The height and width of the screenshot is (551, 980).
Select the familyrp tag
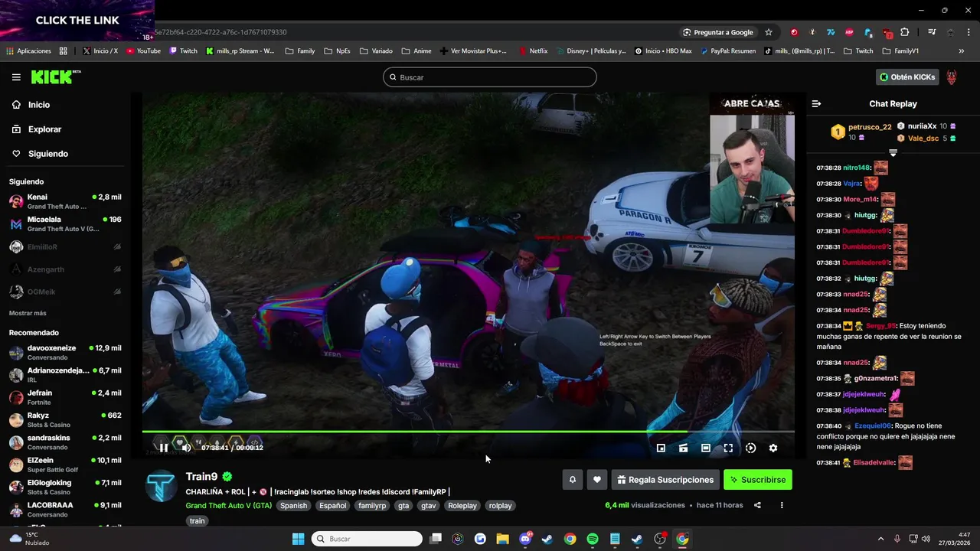point(372,506)
